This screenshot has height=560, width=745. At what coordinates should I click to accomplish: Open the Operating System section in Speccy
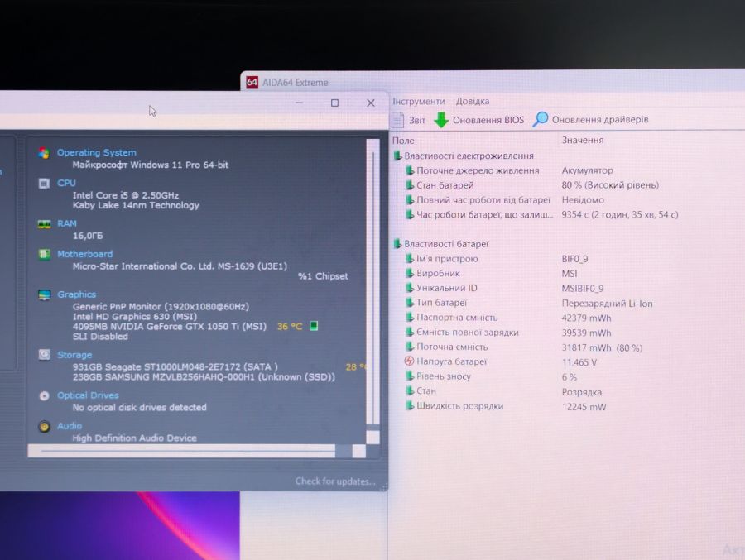(97, 152)
